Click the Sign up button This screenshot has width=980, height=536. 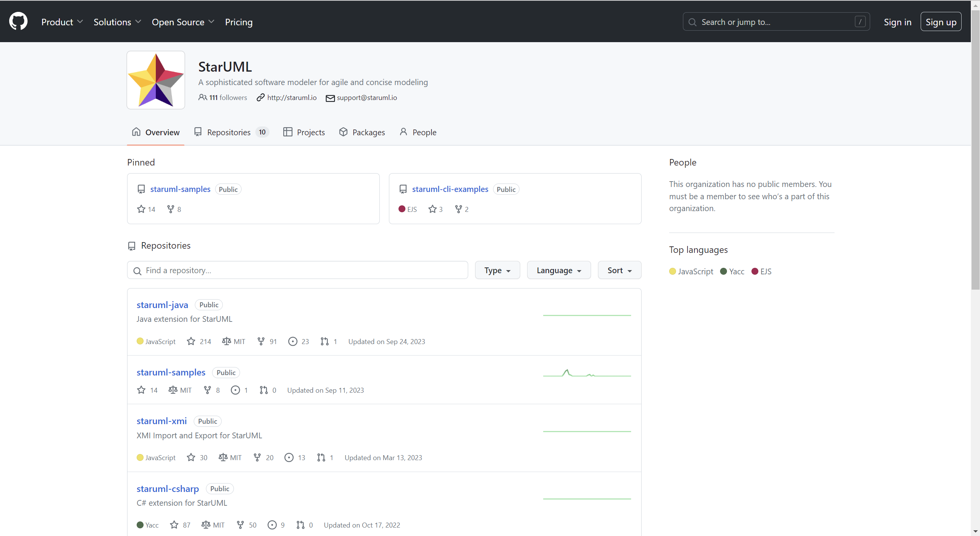(941, 22)
